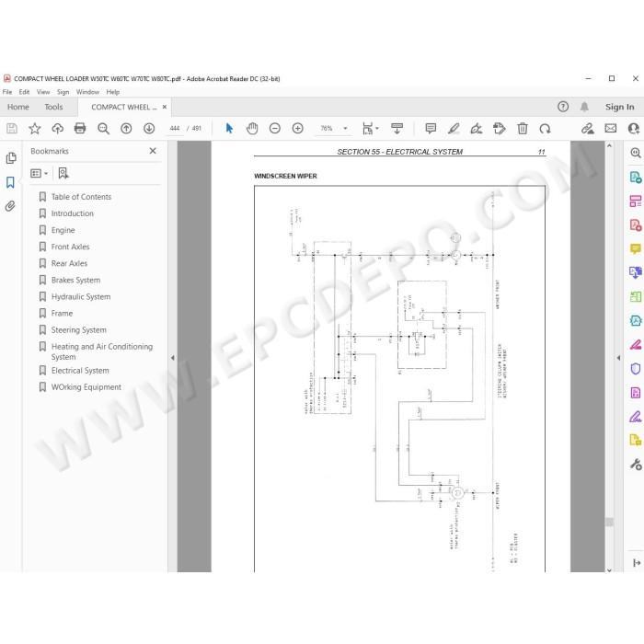The height and width of the screenshot is (644, 644).
Task: Zoom in with plus button
Action: 298,129
